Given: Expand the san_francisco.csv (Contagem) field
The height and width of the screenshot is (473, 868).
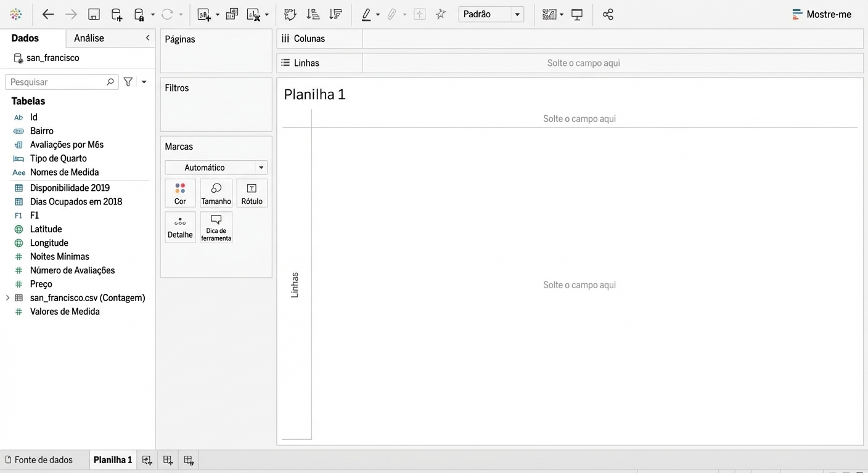Looking at the screenshot, I should [7, 298].
